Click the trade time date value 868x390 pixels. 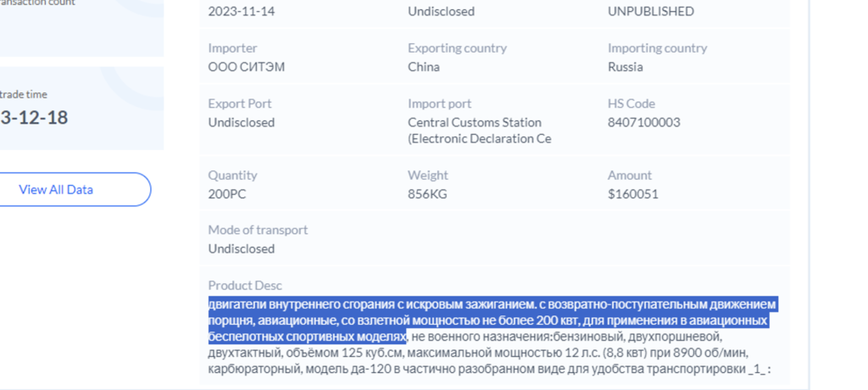tap(34, 117)
